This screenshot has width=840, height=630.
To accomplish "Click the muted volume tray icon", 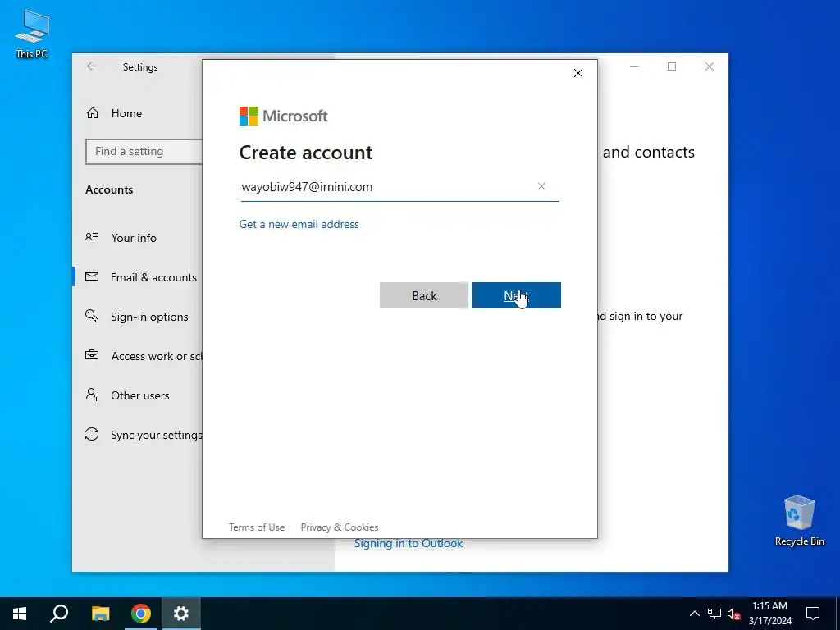I will pyautogui.click(x=733, y=614).
